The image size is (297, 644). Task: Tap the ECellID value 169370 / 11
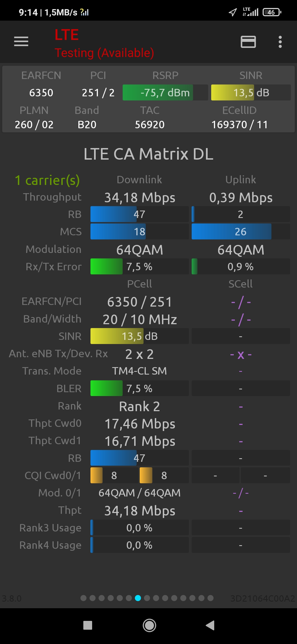(x=239, y=125)
